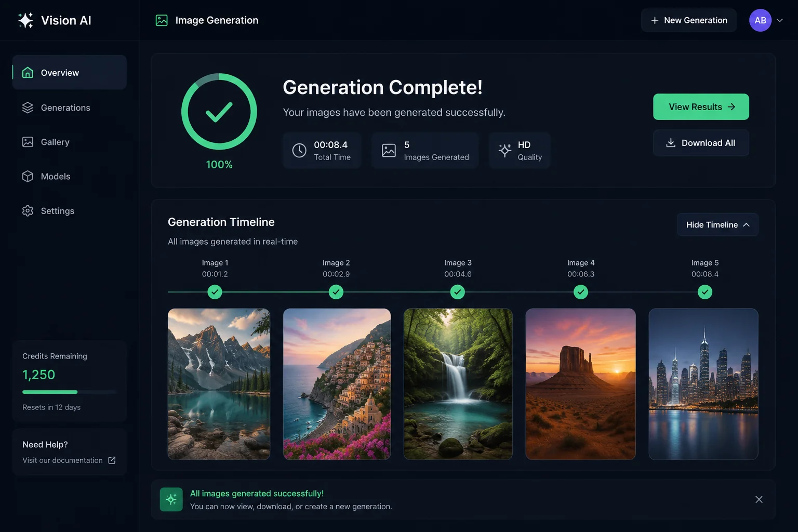Expand the account menu chevron
The image size is (798, 532).
(x=780, y=20)
